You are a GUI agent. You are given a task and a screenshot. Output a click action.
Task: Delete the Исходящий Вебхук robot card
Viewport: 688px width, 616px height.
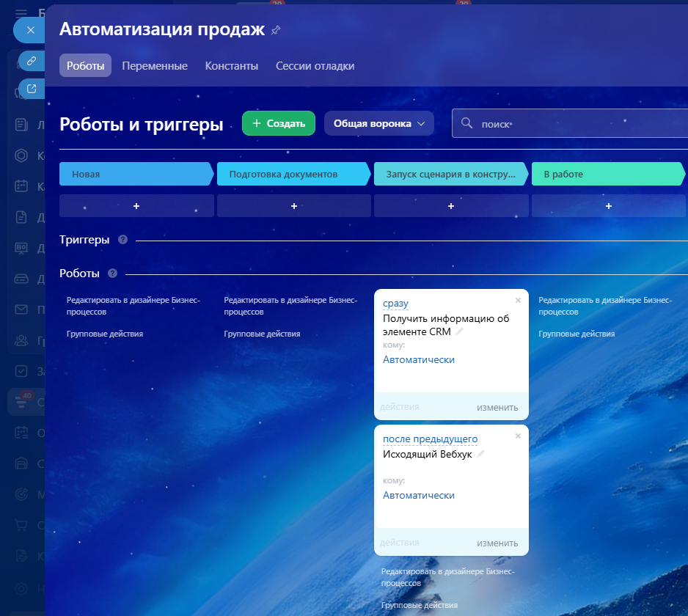[x=518, y=436]
